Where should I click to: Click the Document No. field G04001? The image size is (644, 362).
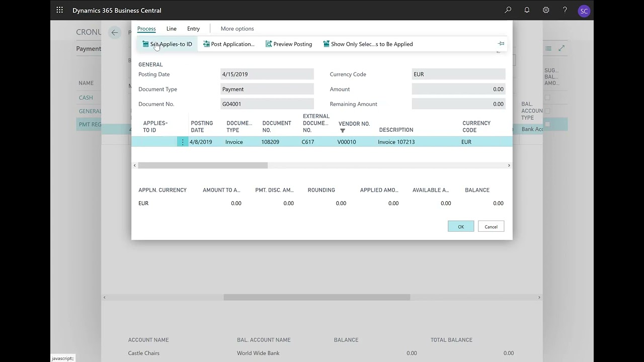point(267,104)
